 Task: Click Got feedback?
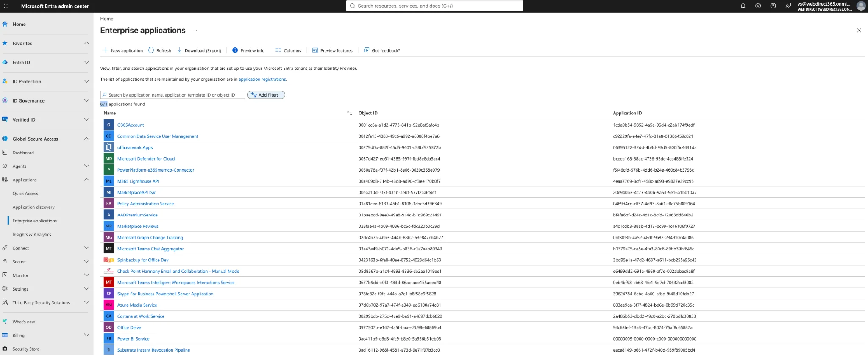coord(381,50)
